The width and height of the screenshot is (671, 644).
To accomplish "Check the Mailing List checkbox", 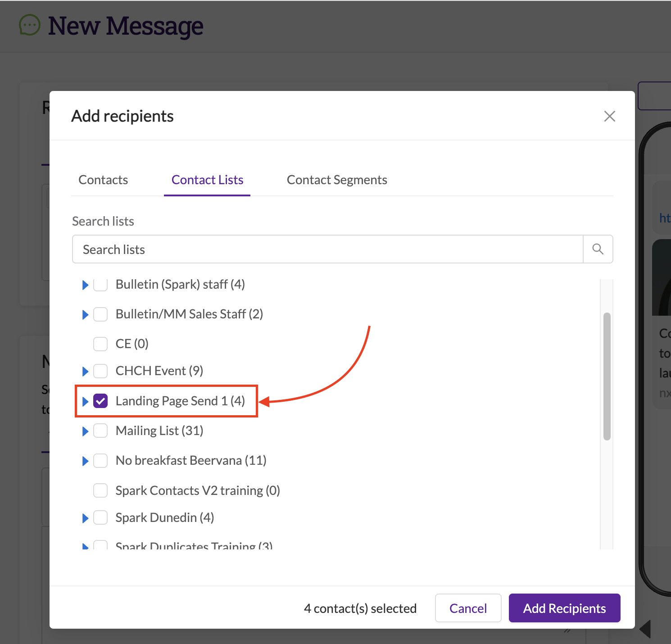I will coord(100,431).
